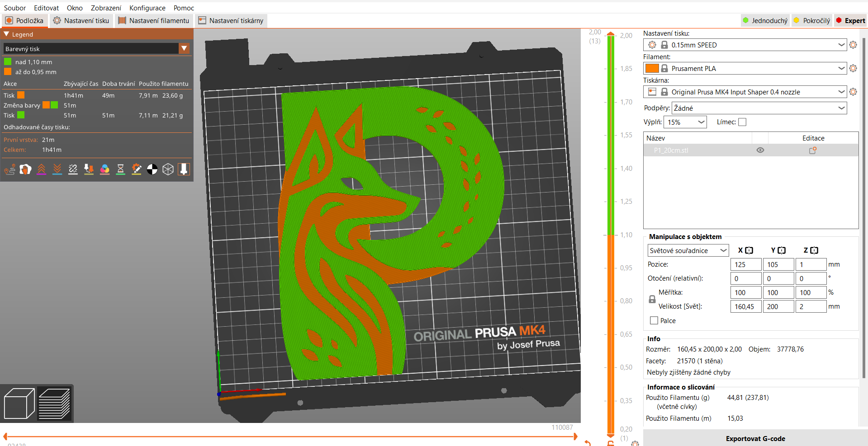Image resolution: width=868 pixels, height=446 pixels.
Task: Enable the Palce (inches) checkbox
Action: (x=654, y=320)
